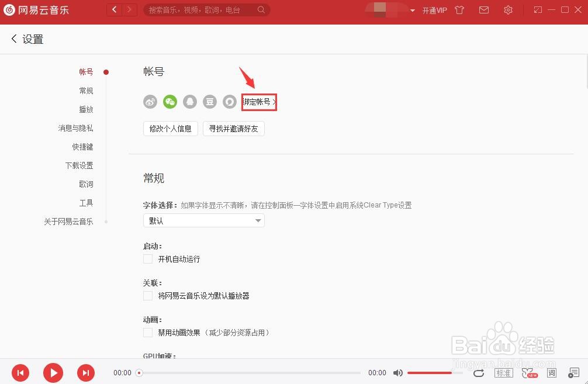
Task: Expand the user account dropdown arrow
Action: 413,11
